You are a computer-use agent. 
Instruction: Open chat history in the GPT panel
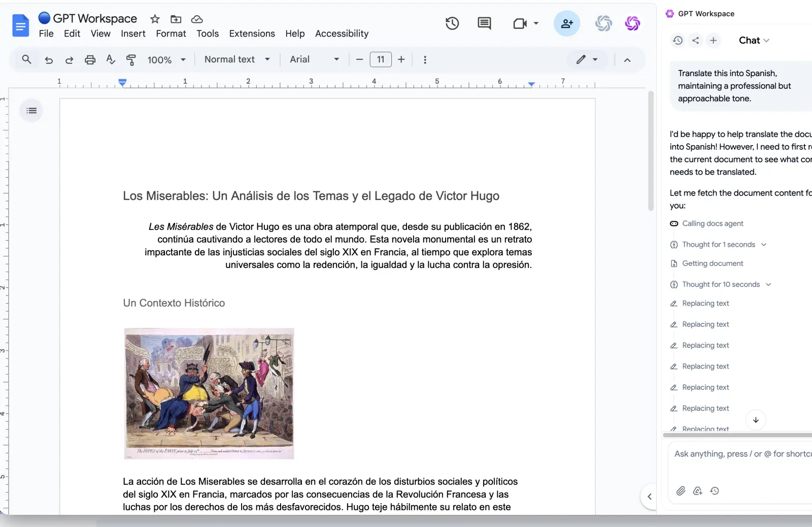678,41
